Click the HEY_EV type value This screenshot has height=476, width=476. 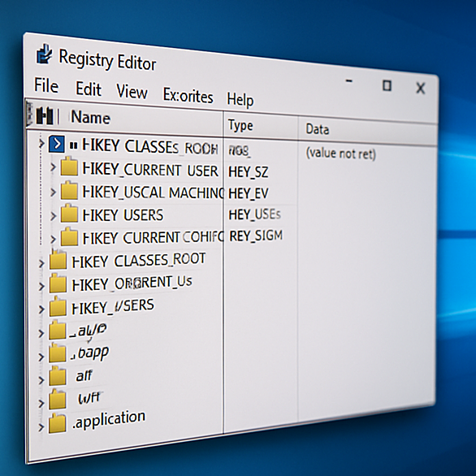(x=249, y=193)
